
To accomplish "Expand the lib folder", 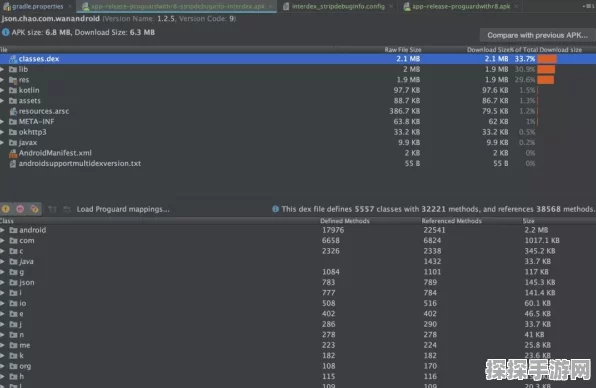I will [2, 69].
